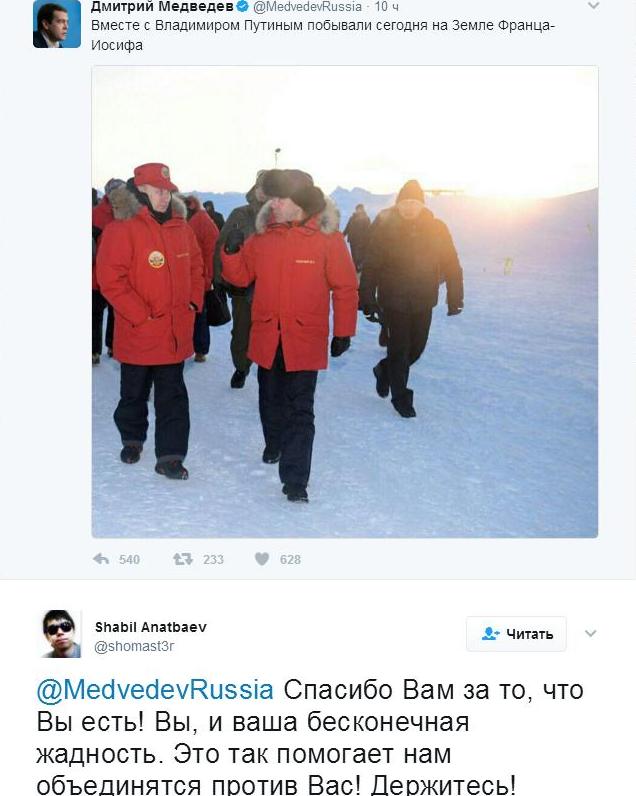Open the Дмитрий Медведев display name link
This screenshot has width=636, height=796.
coord(162,7)
